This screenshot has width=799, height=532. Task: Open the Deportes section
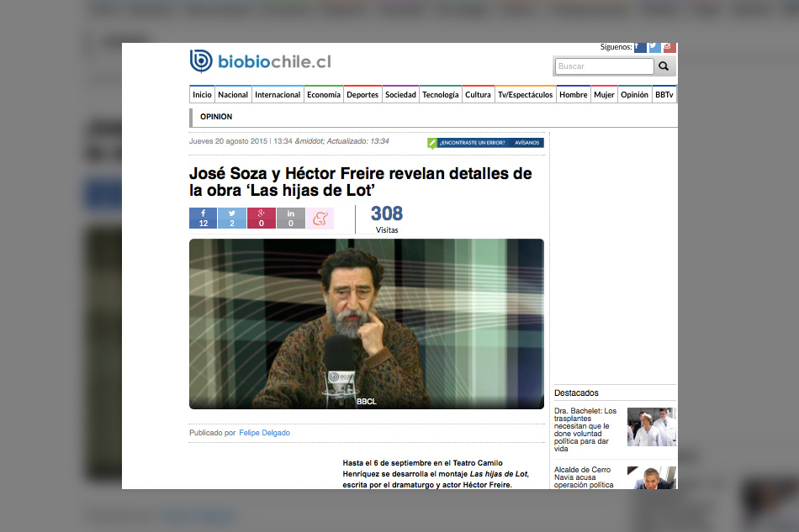(362, 95)
